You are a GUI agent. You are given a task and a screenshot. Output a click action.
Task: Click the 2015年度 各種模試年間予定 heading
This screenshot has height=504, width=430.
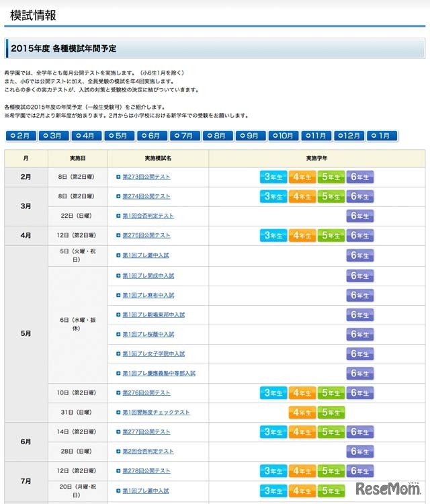pyautogui.click(x=64, y=48)
